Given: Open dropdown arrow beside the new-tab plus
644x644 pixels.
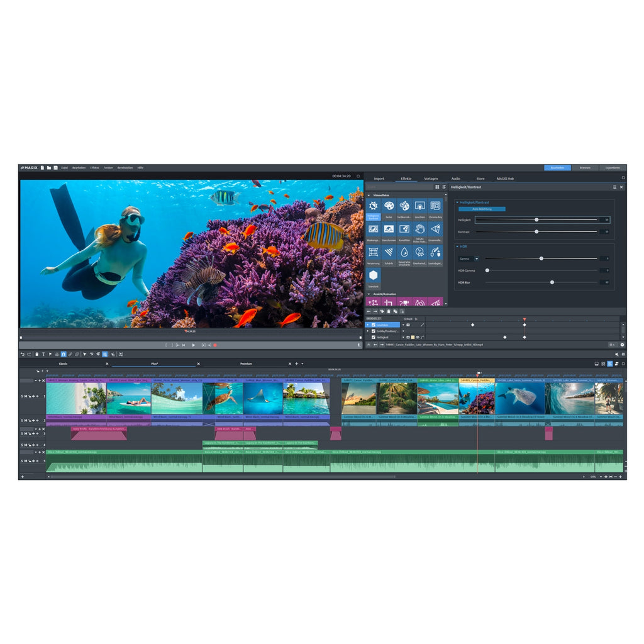Looking at the screenshot, I should point(303,364).
